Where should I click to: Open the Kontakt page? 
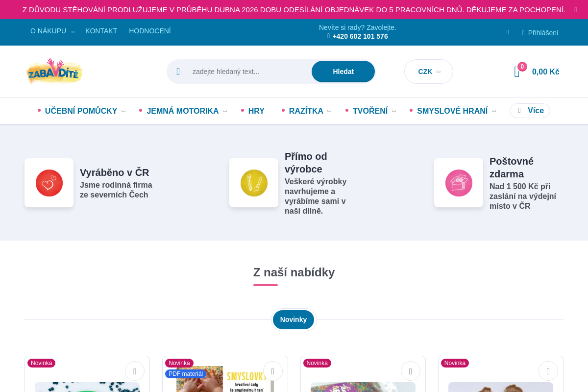(101, 31)
